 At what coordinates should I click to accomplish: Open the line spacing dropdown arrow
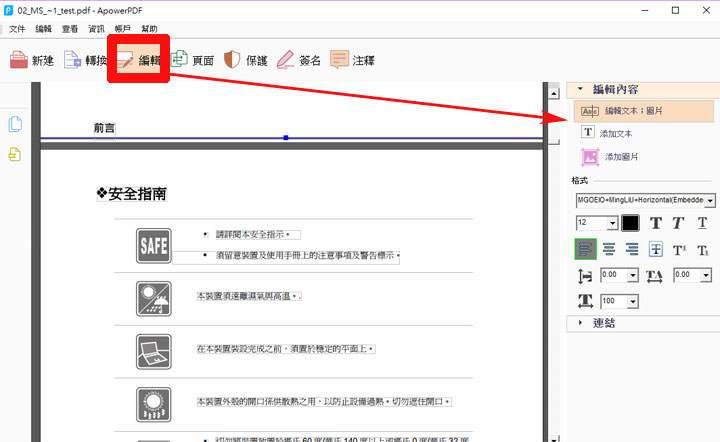(633, 275)
